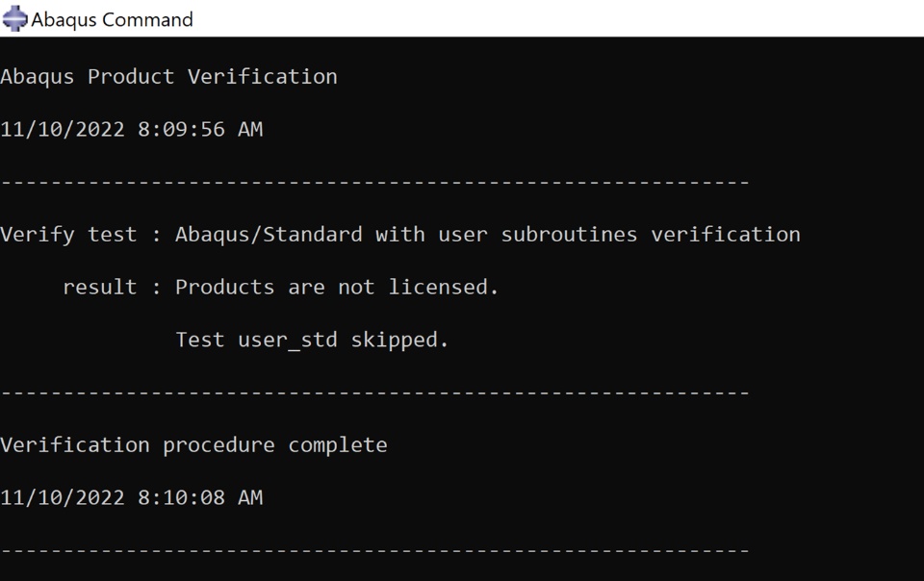This screenshot has height=581, width=924.
Task: Click the last dashed separator line
Action: pos(374,550)
